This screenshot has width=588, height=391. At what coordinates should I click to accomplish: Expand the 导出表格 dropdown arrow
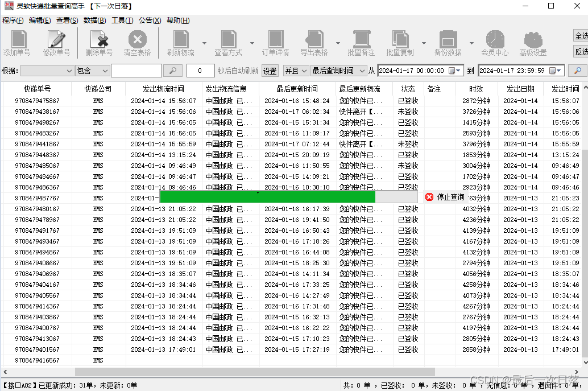338,43
